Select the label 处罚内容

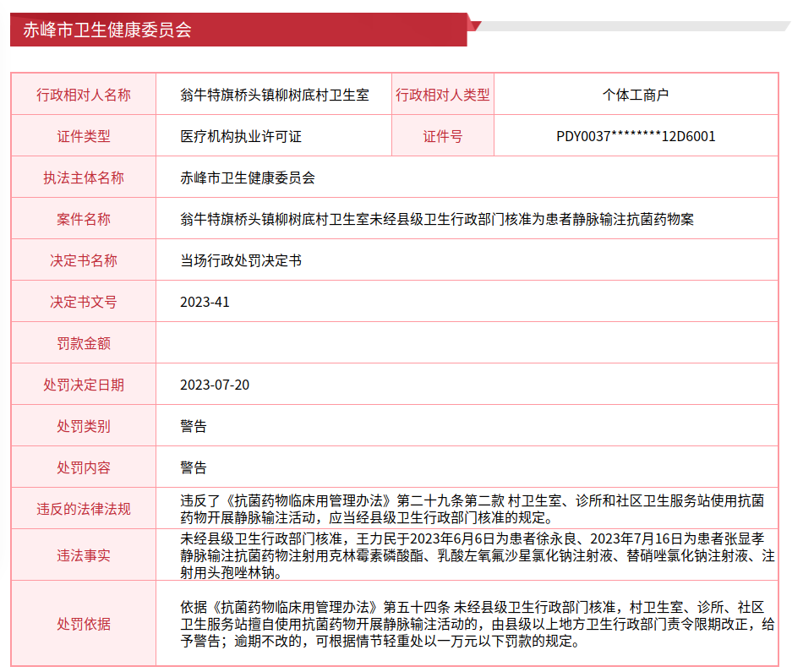(84, 468)
